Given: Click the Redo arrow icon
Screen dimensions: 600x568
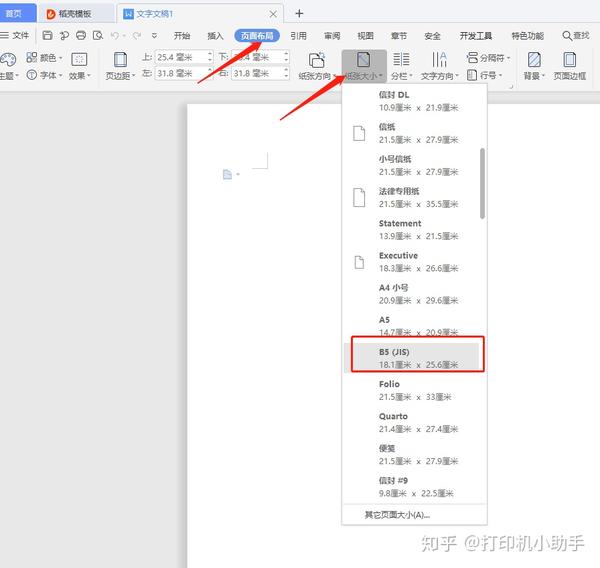Looking at the screenshot, I should [137, 36].
